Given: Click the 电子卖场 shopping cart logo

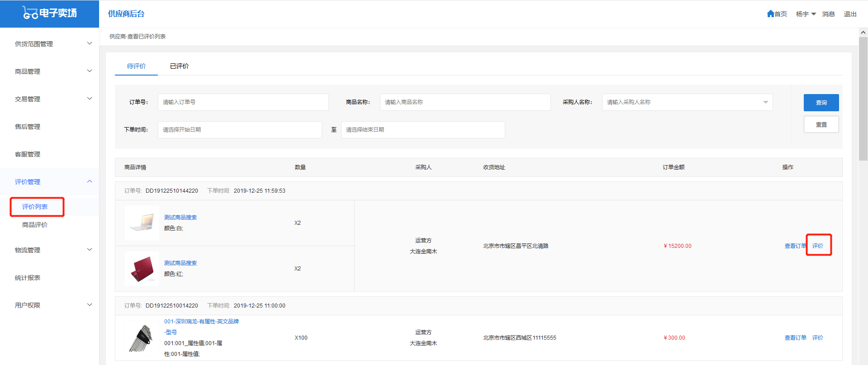Looking at the screenshot, I should pos(49,13).
